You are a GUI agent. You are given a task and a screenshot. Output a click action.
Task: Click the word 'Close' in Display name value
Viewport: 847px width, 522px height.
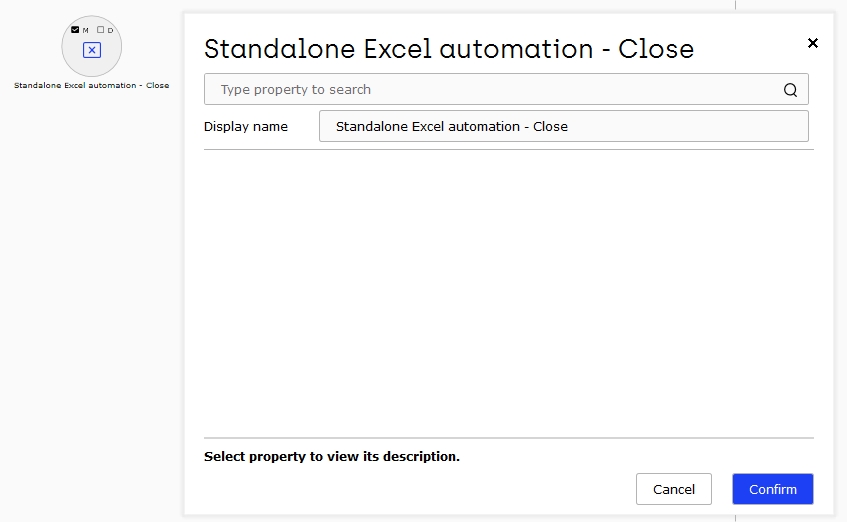click(550, 126)
